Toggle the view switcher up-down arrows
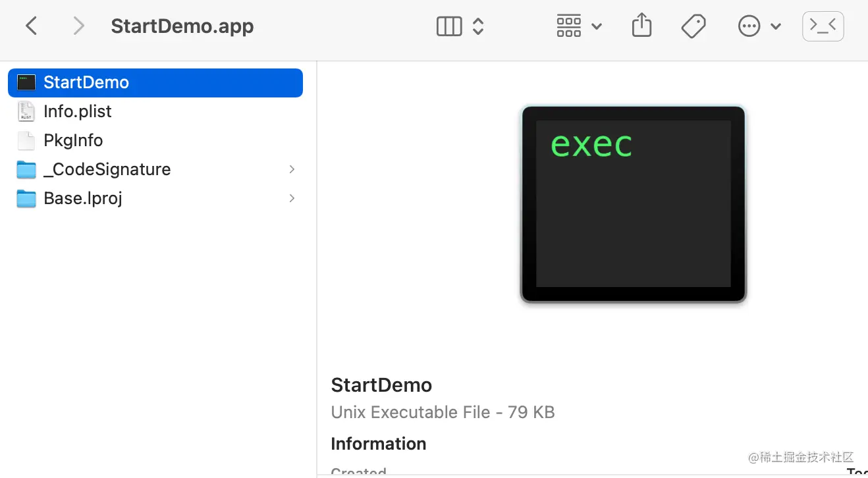The width and height of the screenshot is (868, 478). pos(479,26)
